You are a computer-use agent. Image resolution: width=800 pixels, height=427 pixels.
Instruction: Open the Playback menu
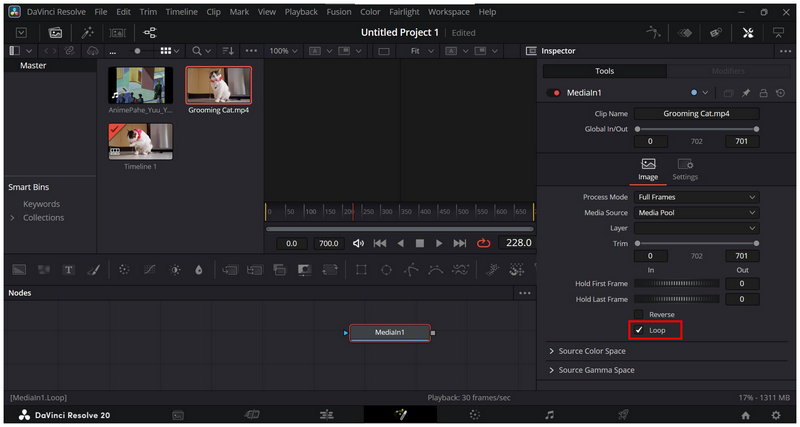pos(301,12)
